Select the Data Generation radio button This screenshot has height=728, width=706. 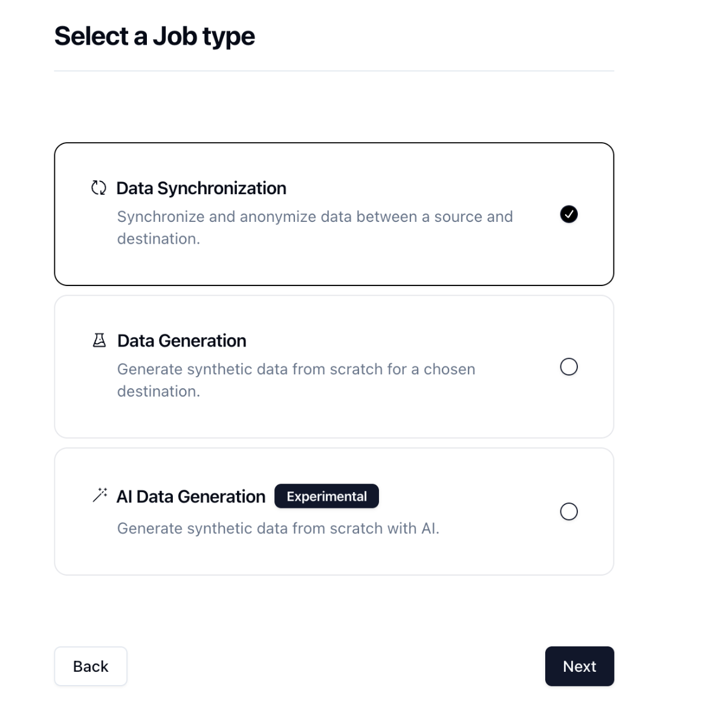pyautogui.click(x=569, y=367)
